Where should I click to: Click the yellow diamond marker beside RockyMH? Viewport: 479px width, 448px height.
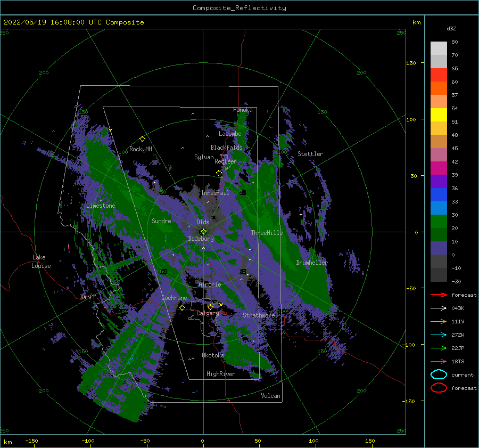142,139
